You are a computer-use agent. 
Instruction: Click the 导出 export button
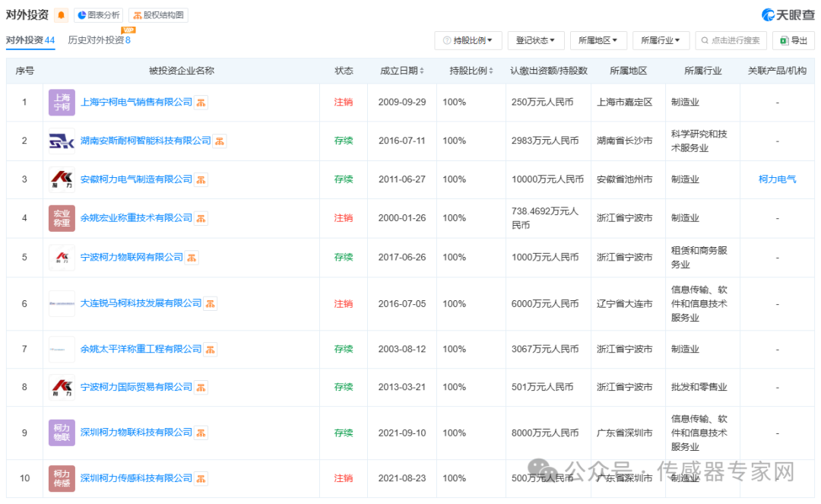[x=794, y=40]
